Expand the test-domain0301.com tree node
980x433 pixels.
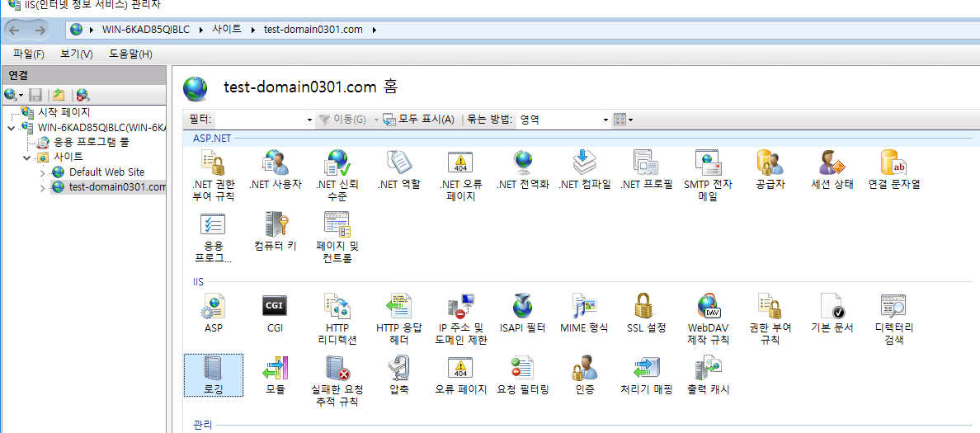click(x=43, y=187)
